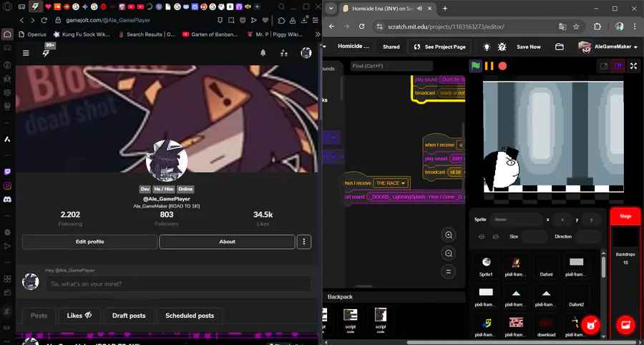The height and width of the screenshot is (345, 644).
Task: Pause the Scratch project with orange pause icon
Action: 489,66
